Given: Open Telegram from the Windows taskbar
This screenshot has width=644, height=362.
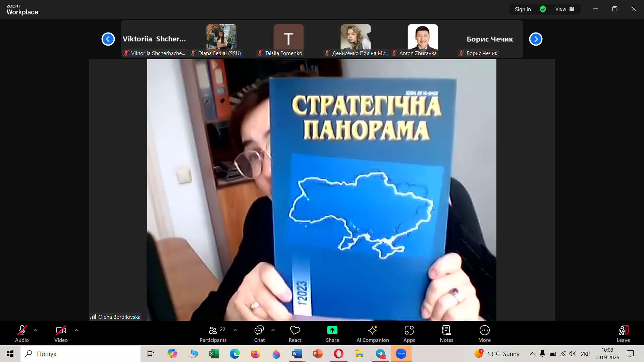Looking at the screenshot, I should [380, 354].
